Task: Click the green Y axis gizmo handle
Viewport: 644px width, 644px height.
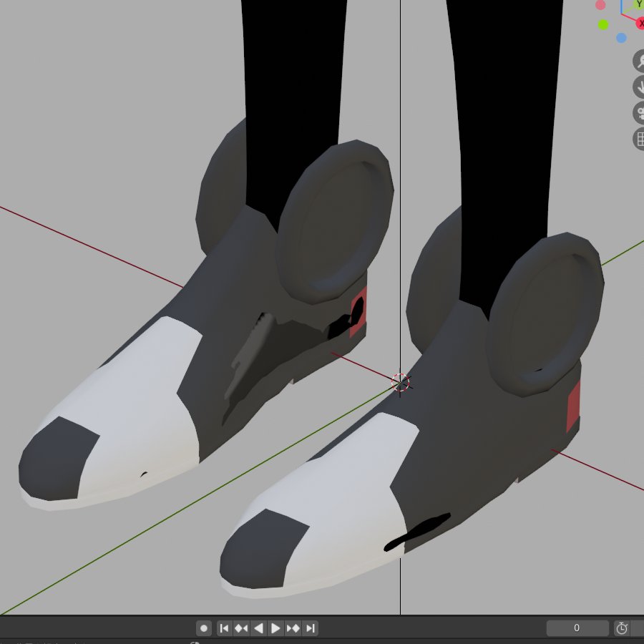Action: pyautogui.click(x=639, y=4)
